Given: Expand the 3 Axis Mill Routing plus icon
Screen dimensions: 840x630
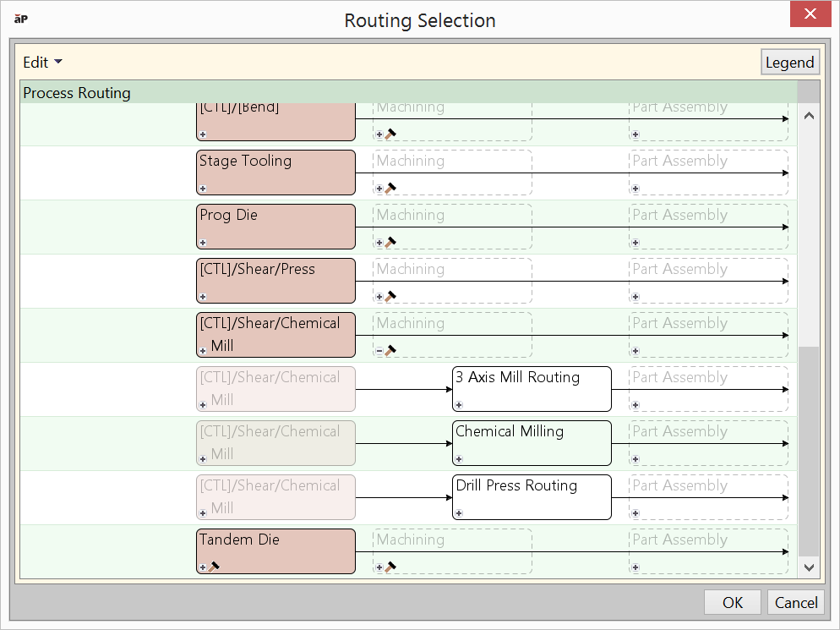Looking at the screenshot, I should [x=459, y=405].
